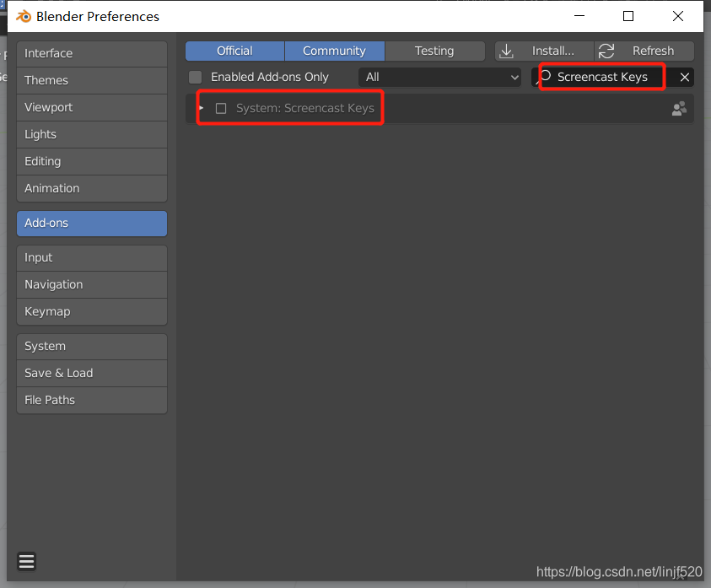Toggle the Testing add-ons filter
The image size is (711, 588).
[435, 51]
